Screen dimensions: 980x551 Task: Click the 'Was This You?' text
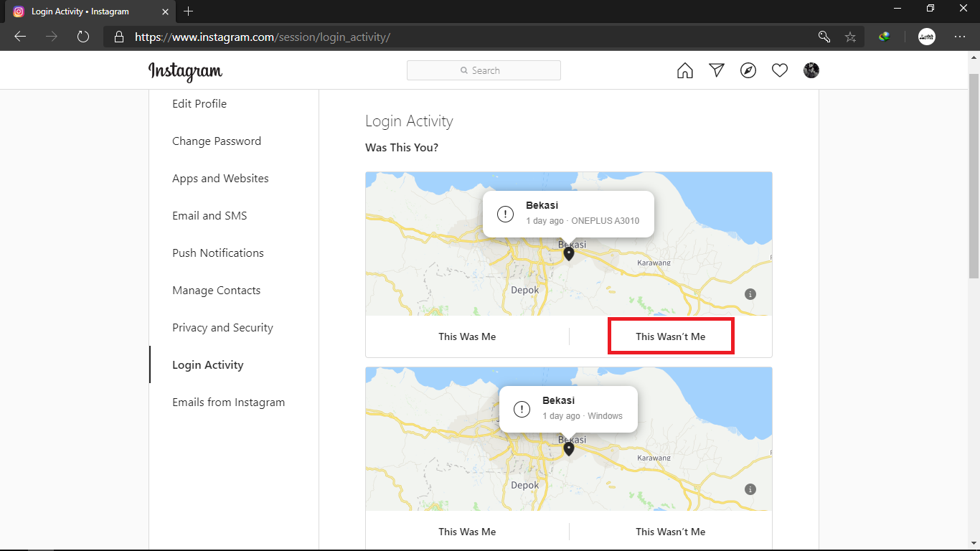coord(402,148)
